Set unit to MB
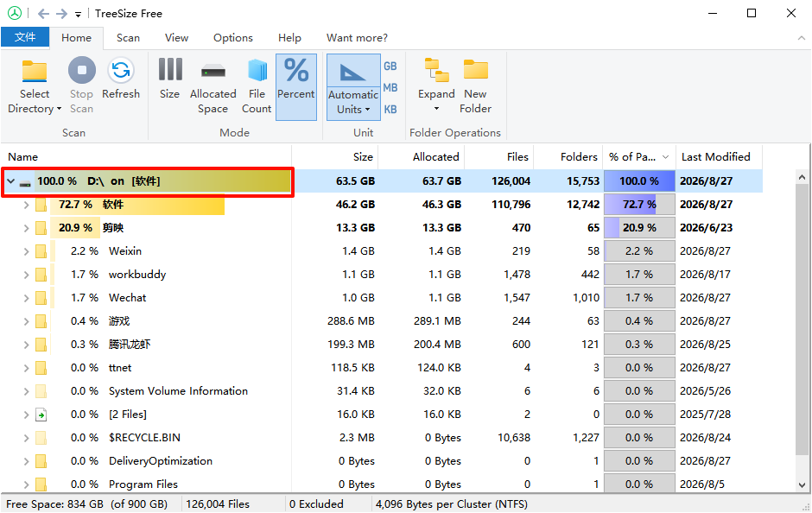 [x=390, y=88]
